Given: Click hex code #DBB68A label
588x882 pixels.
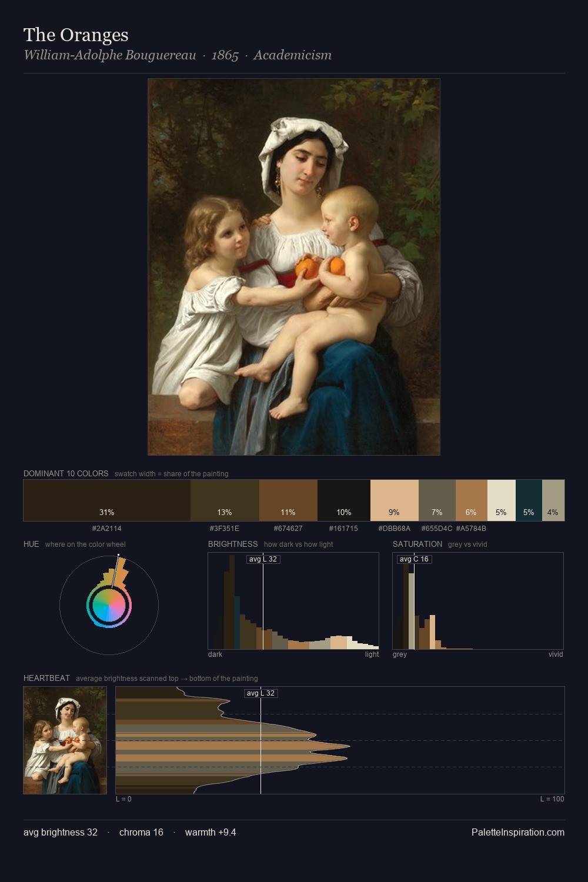Looking at the screenshot, I should pyautogui.click(x=395, y=529).
